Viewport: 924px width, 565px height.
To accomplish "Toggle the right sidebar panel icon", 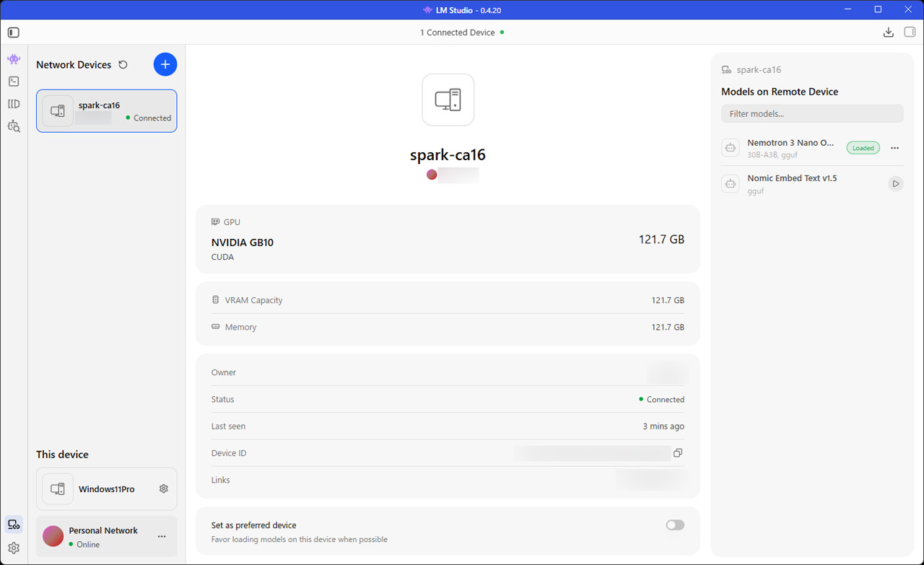I will 910,32.
